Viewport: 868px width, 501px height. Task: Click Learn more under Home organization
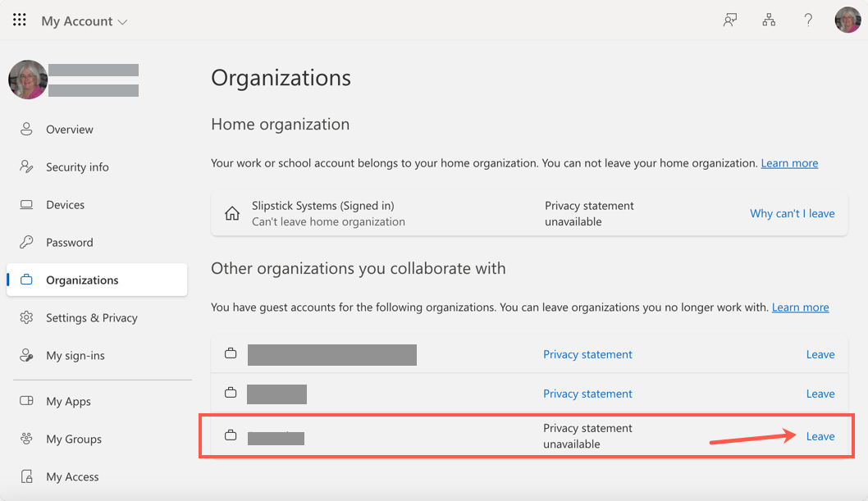tap(789, 163)
